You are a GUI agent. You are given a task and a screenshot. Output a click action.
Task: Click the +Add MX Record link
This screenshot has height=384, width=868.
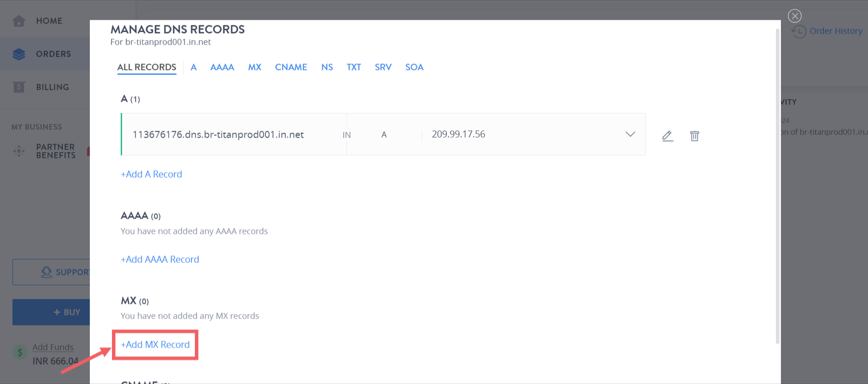tap(155, 344)
